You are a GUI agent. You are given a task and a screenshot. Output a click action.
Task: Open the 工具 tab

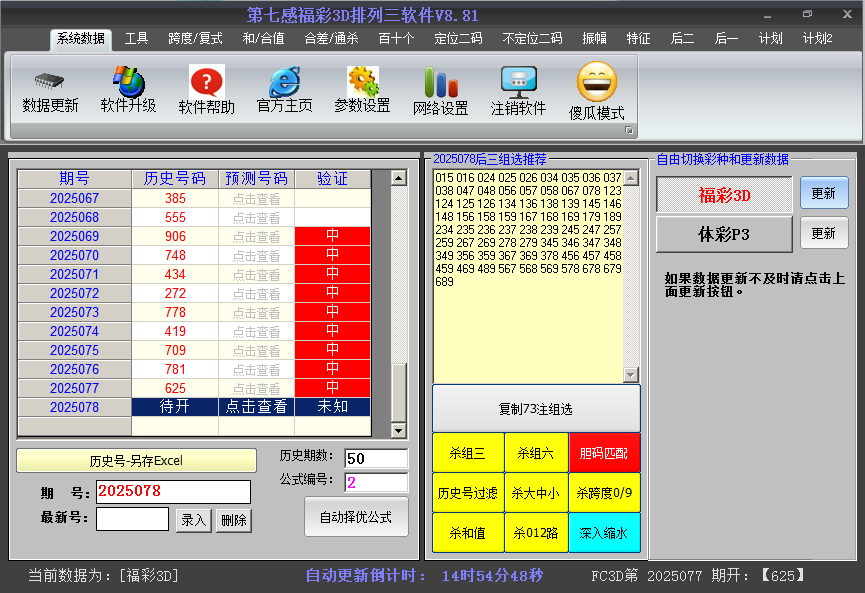tap(136, 39)
